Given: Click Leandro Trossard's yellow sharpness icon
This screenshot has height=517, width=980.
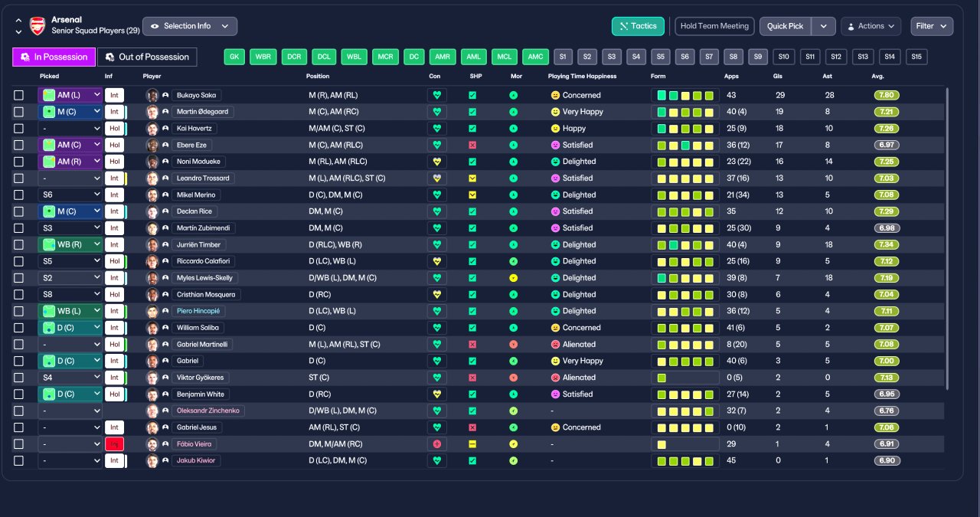Looking at the screenshot, I should (472, 178).
